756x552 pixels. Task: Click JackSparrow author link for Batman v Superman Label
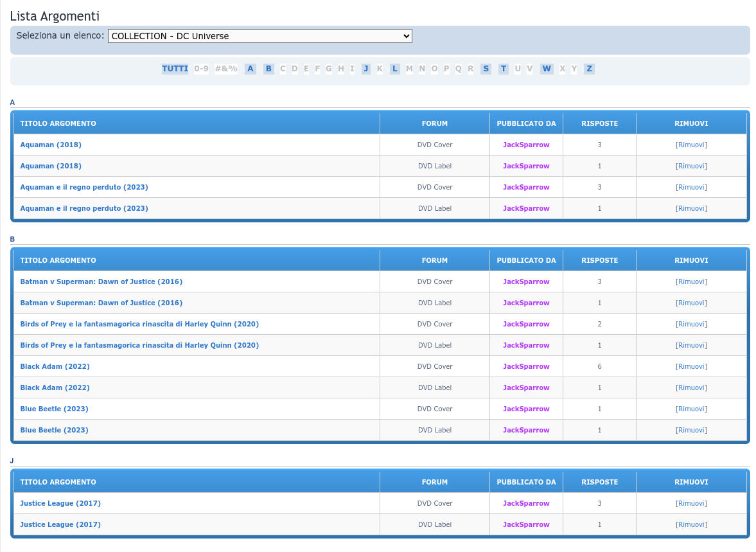[x=526, y=303]
